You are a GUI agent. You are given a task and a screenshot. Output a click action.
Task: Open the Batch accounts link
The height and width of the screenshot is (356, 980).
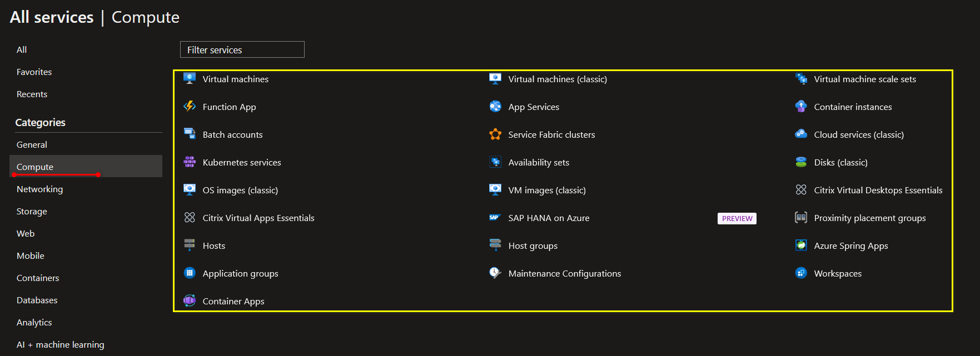[232, 134]
